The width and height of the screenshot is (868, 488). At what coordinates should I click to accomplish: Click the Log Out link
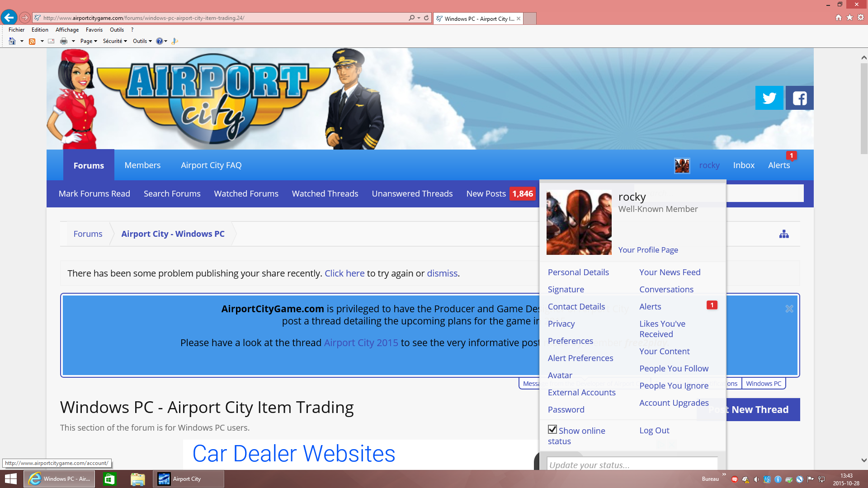pyautogui.click(x=654, y=431)
